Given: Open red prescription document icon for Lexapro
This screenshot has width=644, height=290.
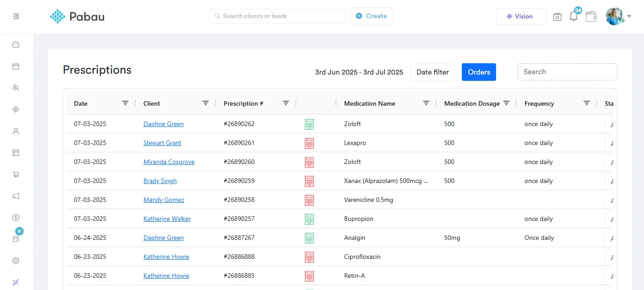Looking at the screenshot, I should coord(309,143).
